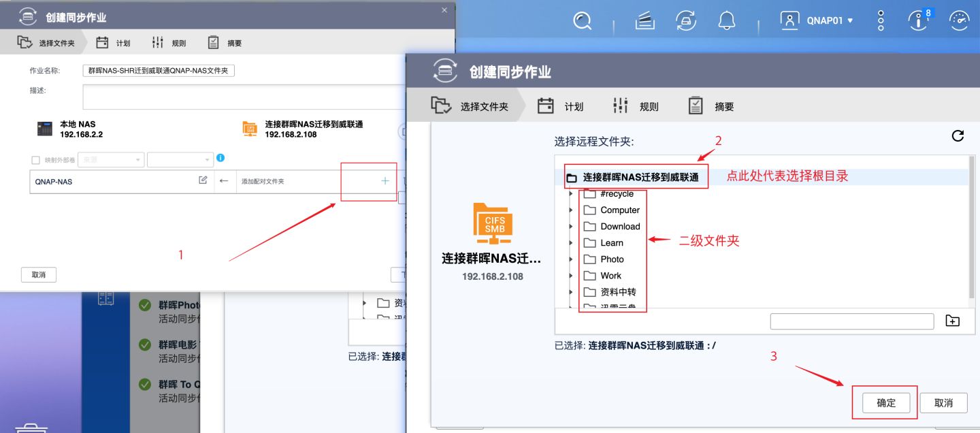The image size is (980, 433).
Task: Select 规则 step in remote folder dialog
Action: click(x=636, y=106)
